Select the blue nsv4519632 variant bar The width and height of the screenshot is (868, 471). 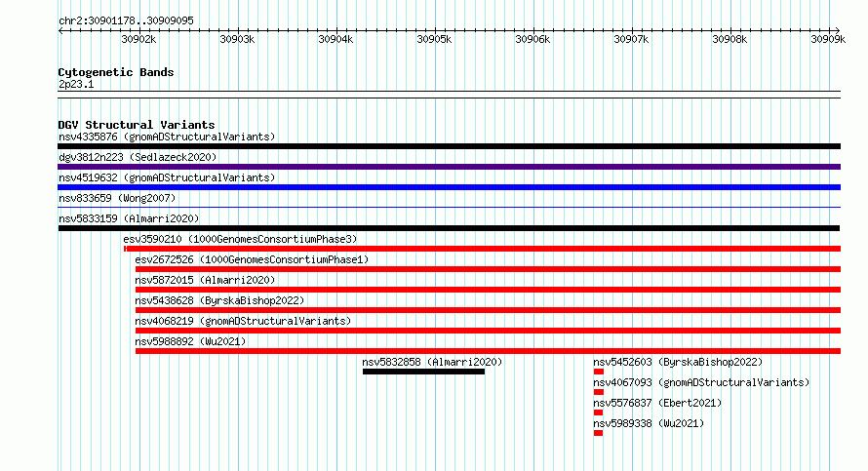pyautogui.click(x=449, y=187)
